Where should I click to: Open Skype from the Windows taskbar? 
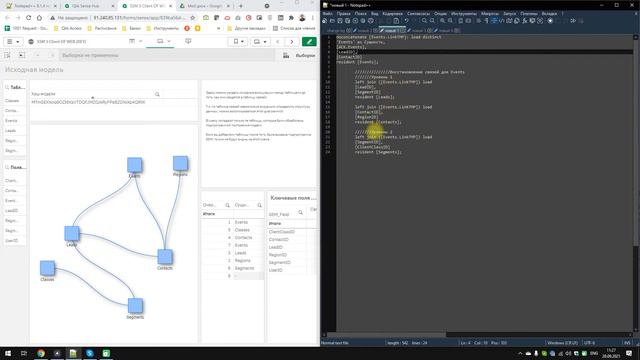[x=90, y=353]
